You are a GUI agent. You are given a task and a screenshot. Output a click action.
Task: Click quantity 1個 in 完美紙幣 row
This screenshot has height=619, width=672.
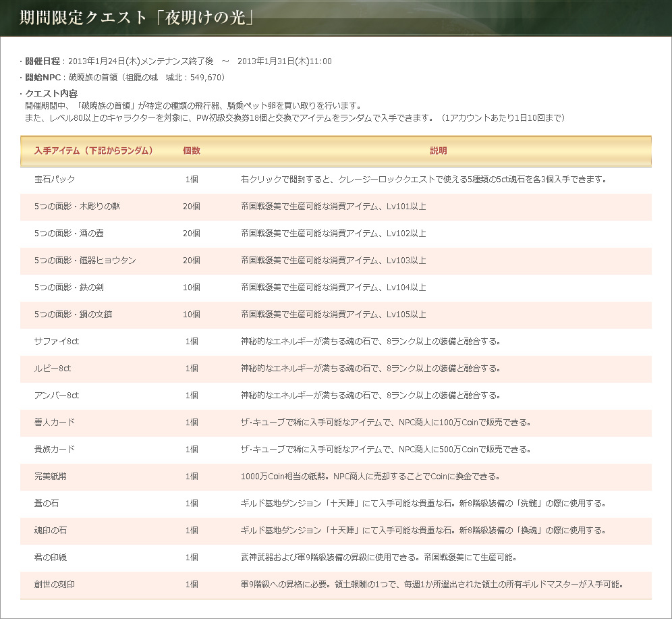tap(192, 477)
